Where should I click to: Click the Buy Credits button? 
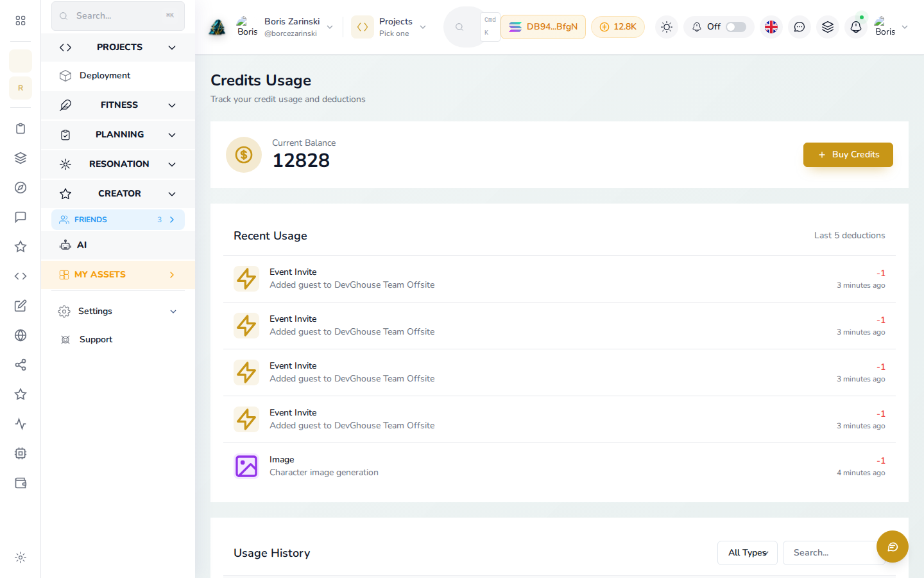click(848, 155)
